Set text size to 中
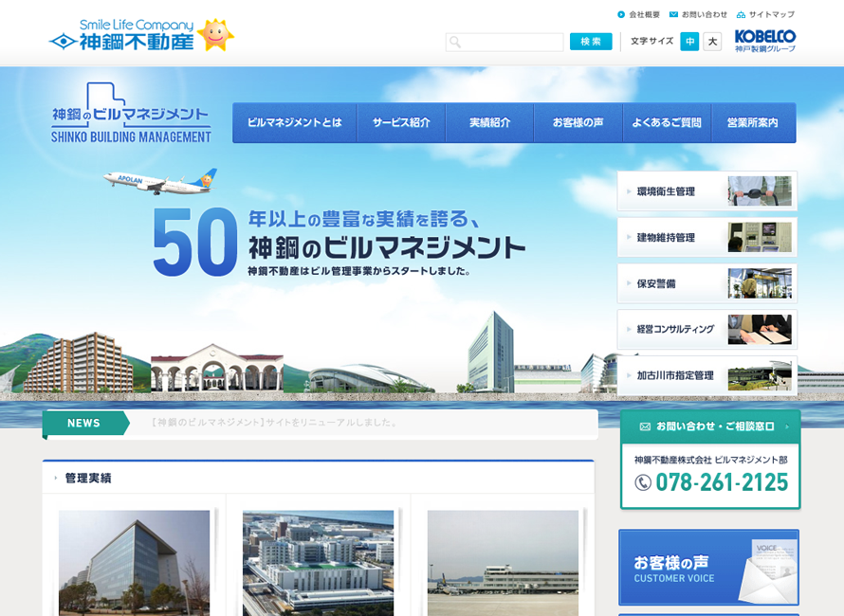 tap(689, 42)
